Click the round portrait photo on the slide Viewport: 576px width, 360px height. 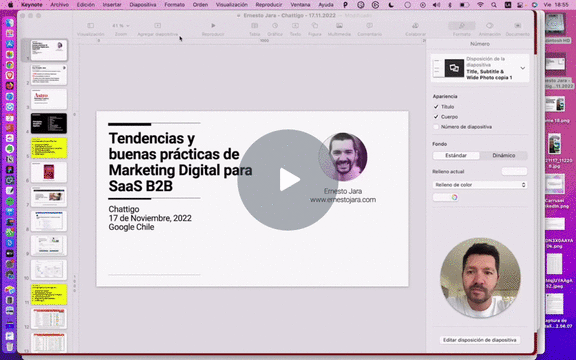(343, 157)
